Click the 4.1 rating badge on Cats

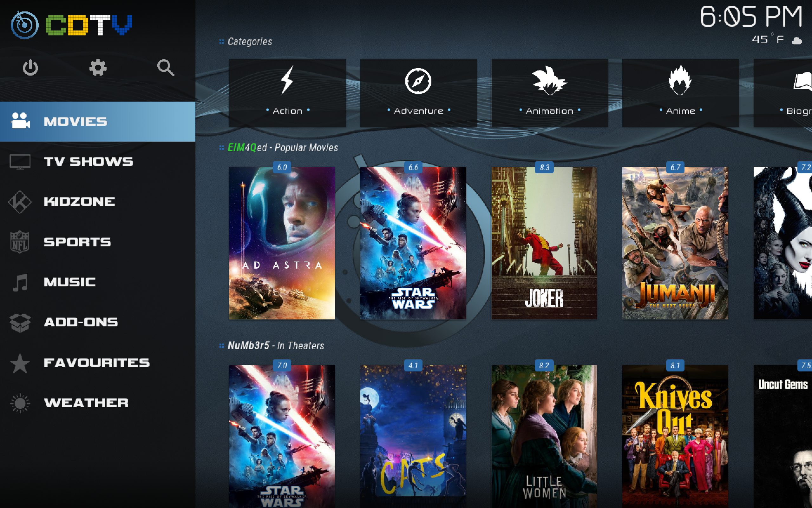(413, 365)
